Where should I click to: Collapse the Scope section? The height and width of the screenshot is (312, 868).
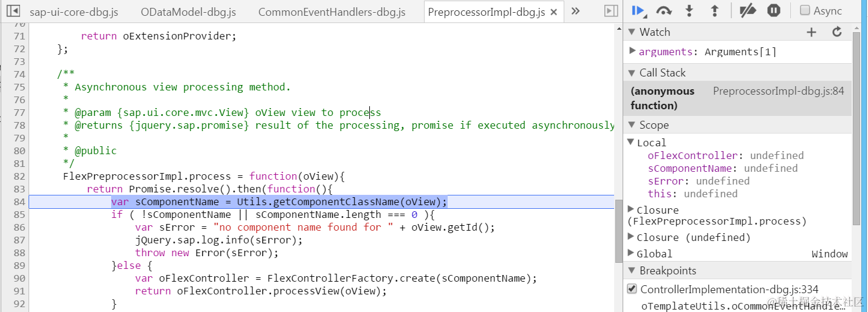pyautogui.click(x=632, y=125)
